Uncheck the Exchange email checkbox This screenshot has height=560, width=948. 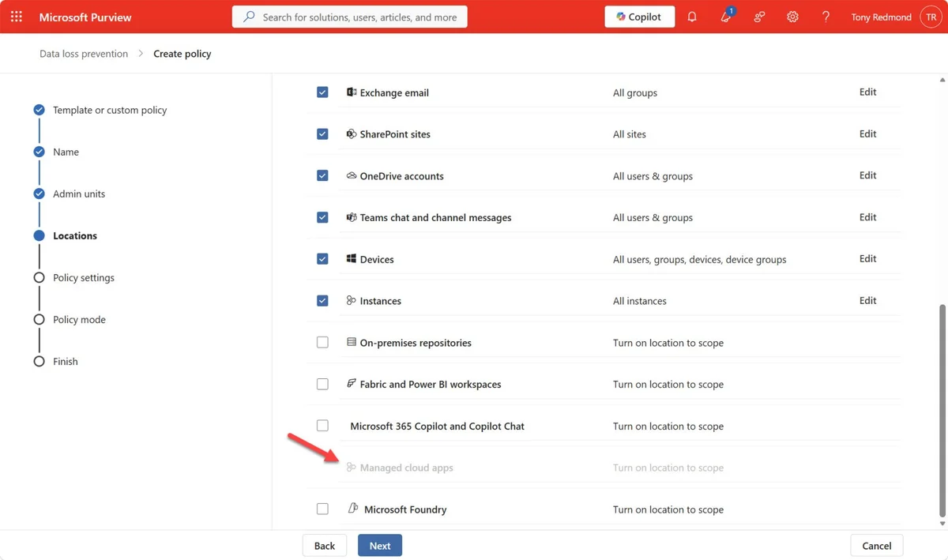tap(322, 92)
